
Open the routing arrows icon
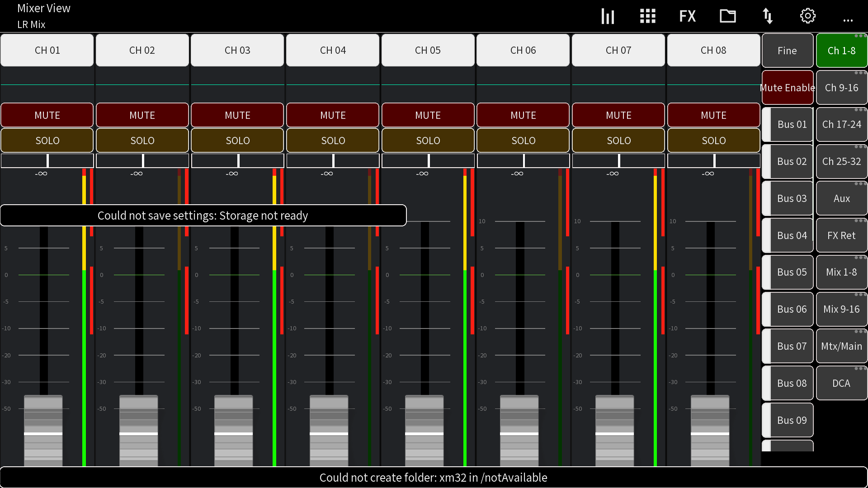click(768, 16)
